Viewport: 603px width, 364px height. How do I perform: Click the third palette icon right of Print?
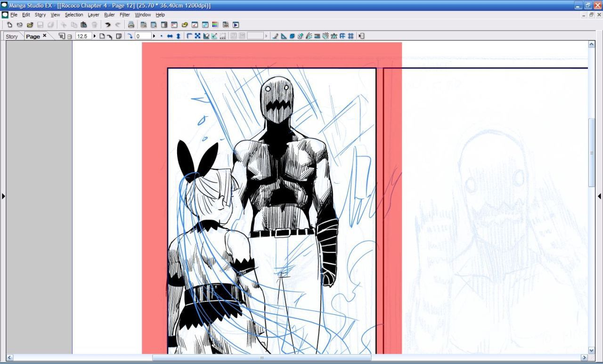164,25
